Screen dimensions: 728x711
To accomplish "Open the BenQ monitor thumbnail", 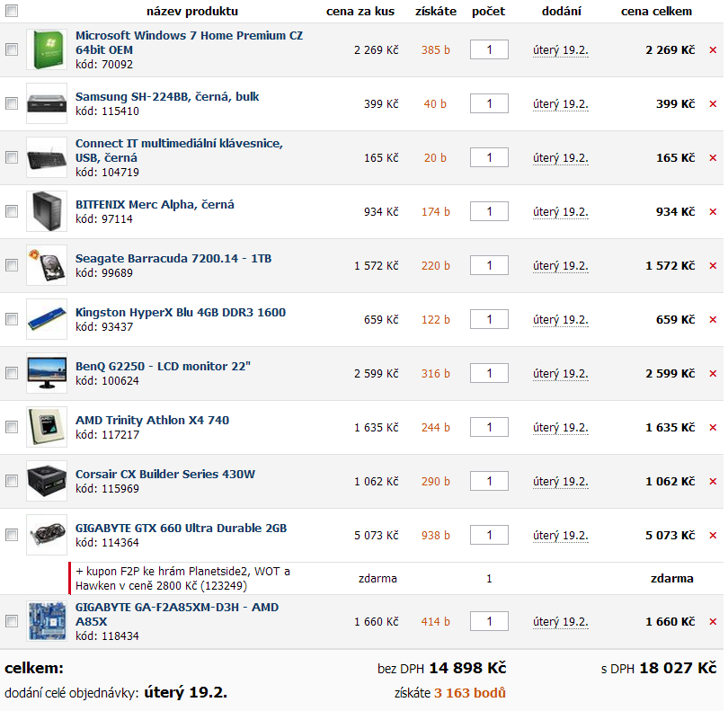I will (47, 373).
